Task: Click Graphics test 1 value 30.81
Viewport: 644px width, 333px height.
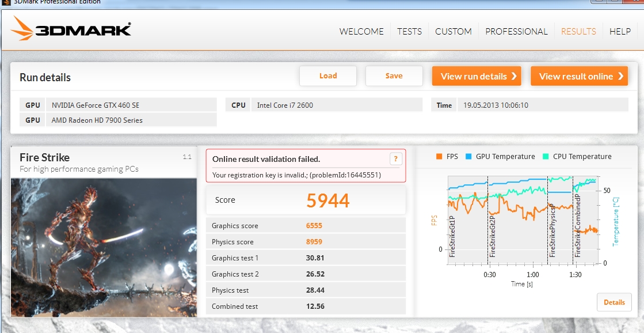Action: (x=315, y=258)
